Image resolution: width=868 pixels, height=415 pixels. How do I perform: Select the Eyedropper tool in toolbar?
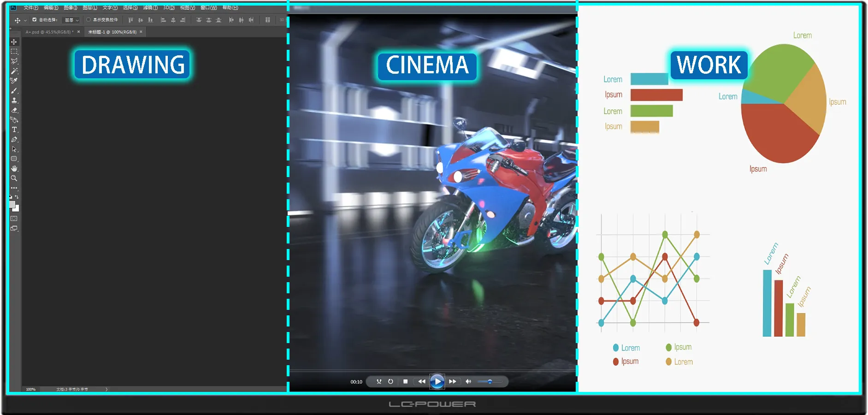[14, 81]
